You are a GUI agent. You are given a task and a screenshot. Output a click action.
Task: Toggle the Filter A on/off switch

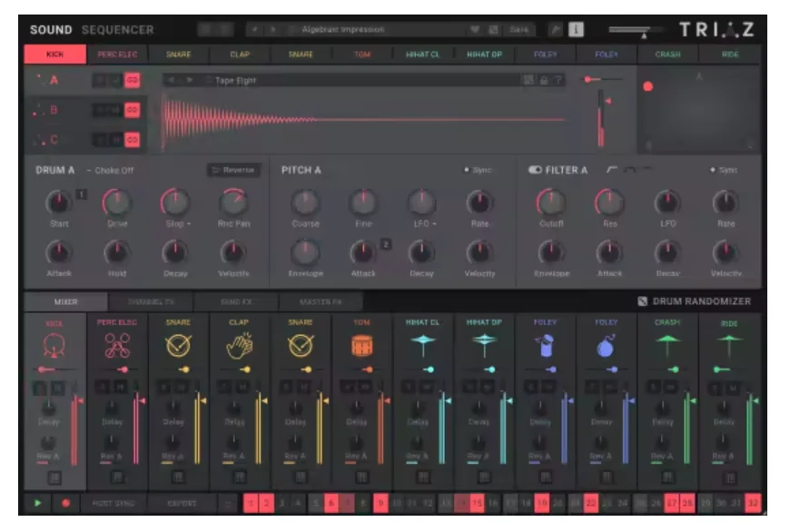[535, 170]
